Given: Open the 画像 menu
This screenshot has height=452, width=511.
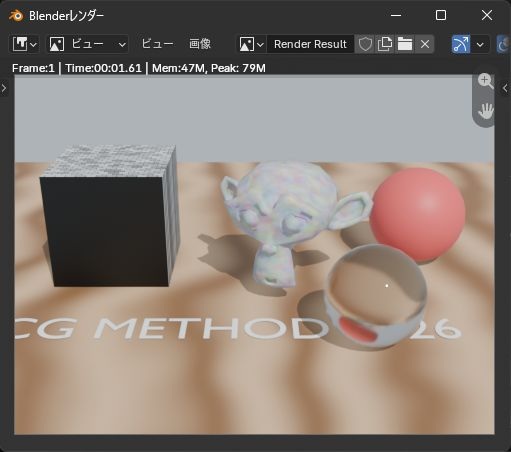Looking at the screenshot, I should pos(200,44).
